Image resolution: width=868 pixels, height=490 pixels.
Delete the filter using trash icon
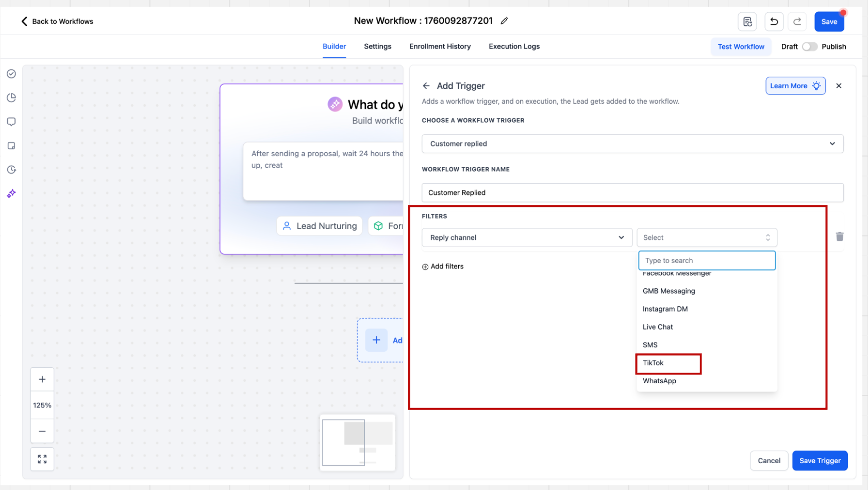coord(839,237)
